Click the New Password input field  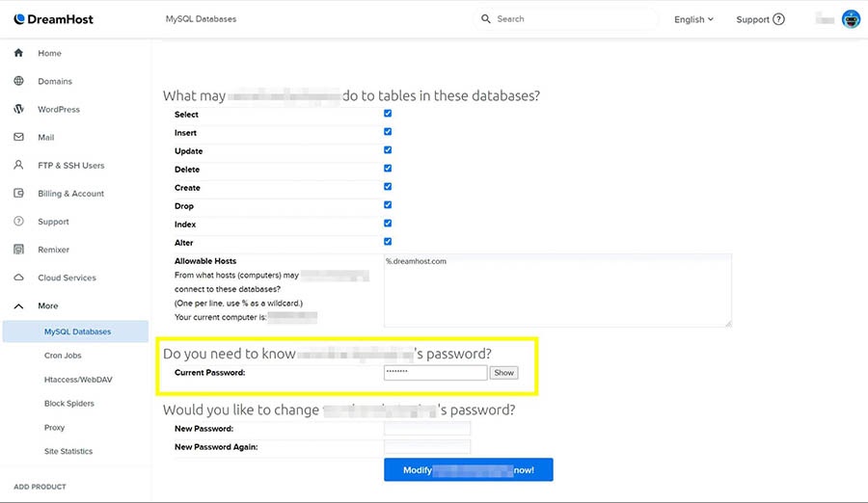[426, 429]
